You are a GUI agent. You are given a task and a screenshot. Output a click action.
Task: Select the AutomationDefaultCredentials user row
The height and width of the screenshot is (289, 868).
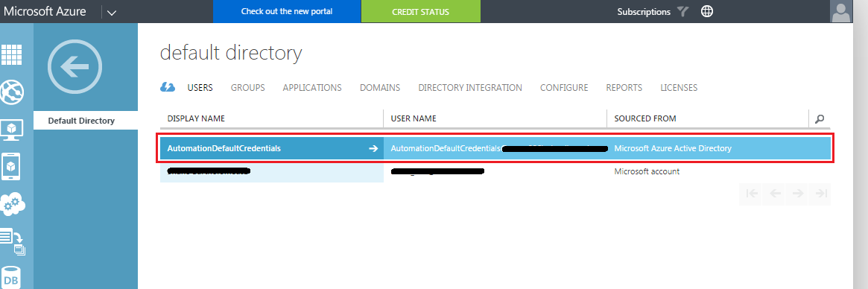[495, 148]
